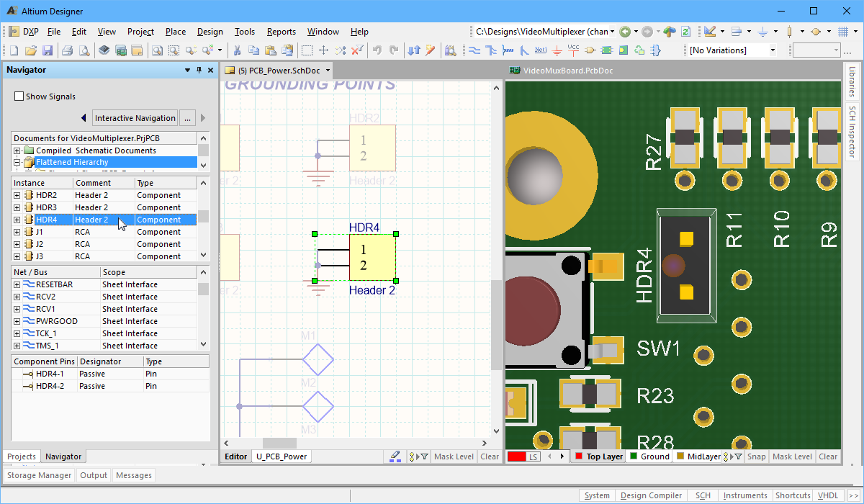Collapse the Flattened Hierarchy tree node
This screenshot has width=864, height=504.
(x=17, y=163)
